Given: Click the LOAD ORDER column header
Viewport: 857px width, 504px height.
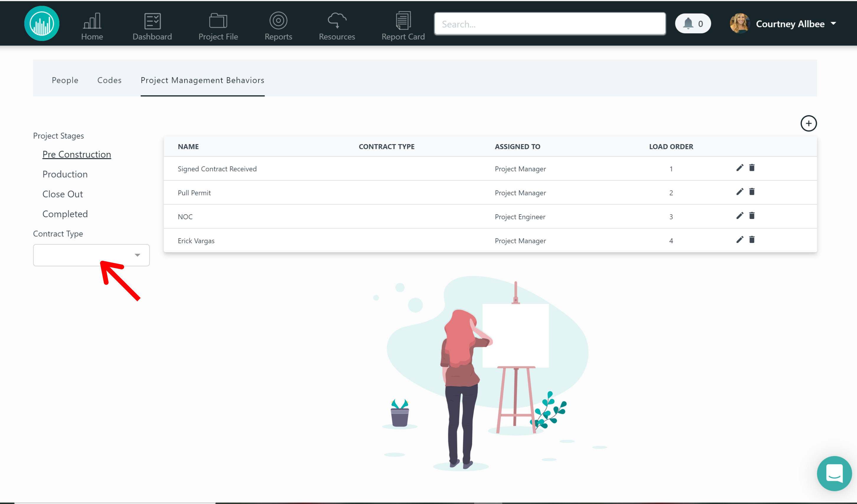Looking at the screenshot, I should [671, 146].
